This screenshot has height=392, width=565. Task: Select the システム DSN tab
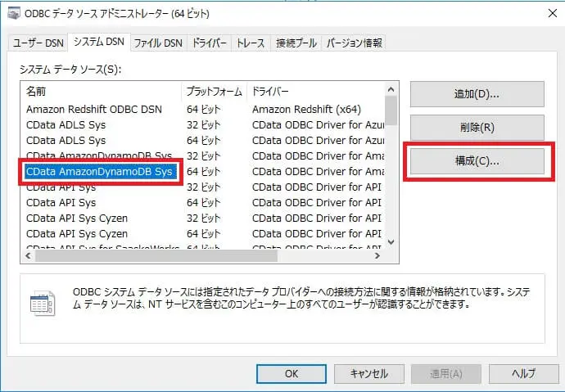(99, 42)
